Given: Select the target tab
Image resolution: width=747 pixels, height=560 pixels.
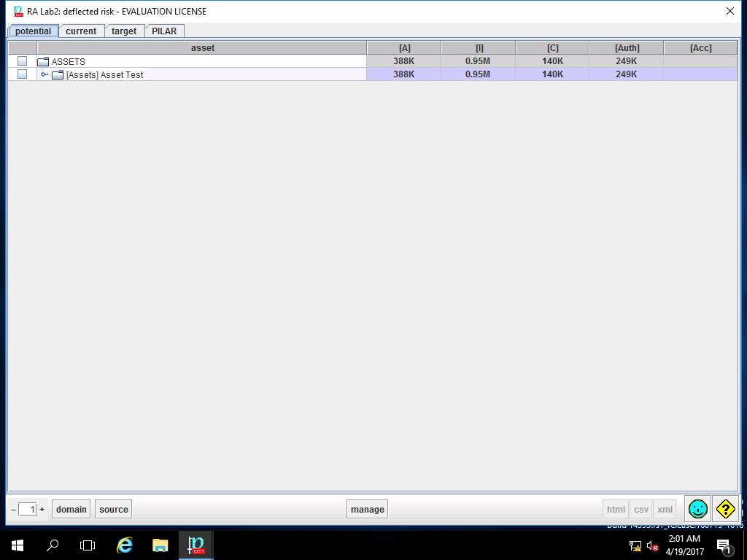Looking at the screenshot, I should coord(124,31).
